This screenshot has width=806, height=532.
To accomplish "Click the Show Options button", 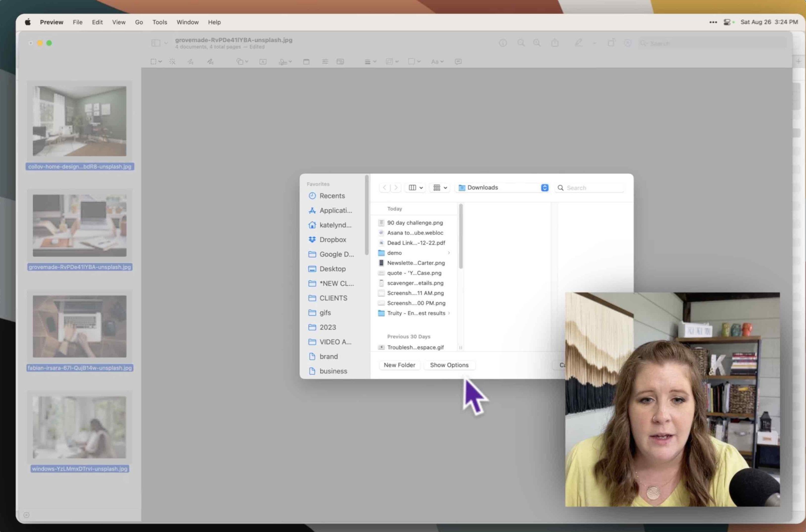I will [449, 365].
